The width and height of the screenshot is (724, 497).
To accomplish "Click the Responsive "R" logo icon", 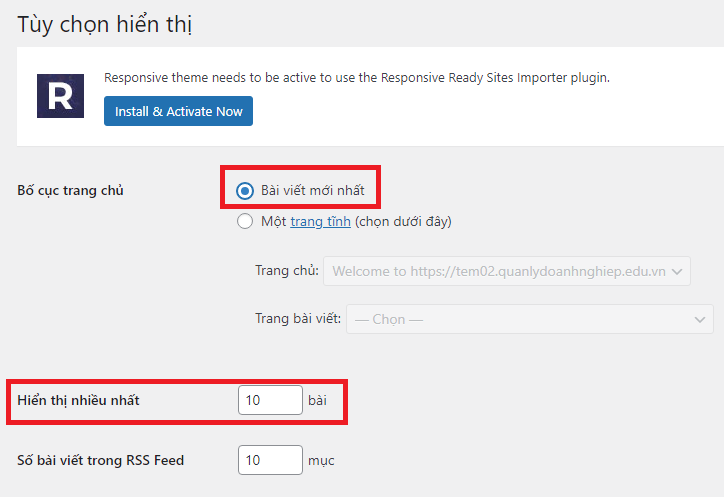I will tap(61, 96).
